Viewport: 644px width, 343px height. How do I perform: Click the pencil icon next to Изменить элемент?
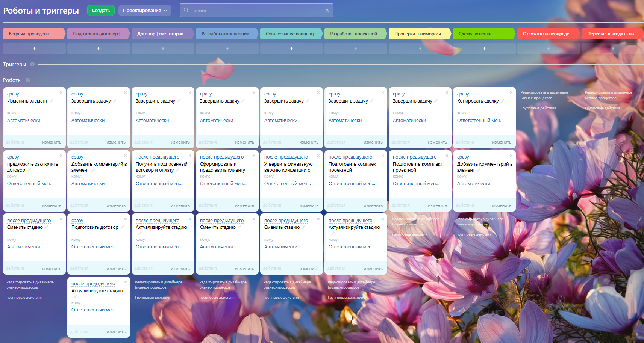(52, 101)
